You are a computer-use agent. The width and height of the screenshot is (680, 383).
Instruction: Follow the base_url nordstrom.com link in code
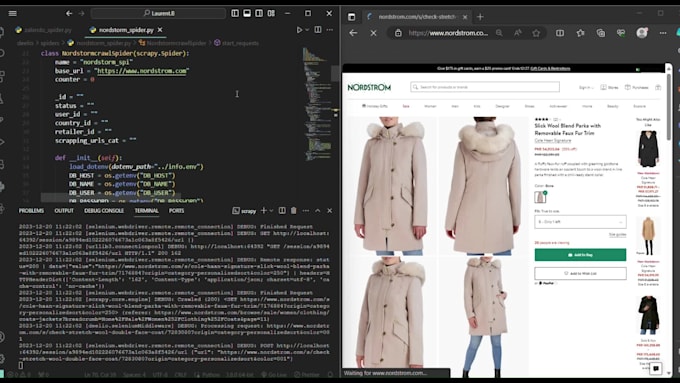141,71
